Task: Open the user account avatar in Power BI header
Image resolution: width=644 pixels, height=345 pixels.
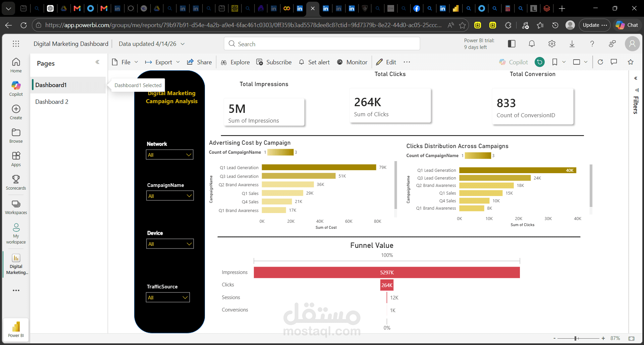Action: point(632,44)
